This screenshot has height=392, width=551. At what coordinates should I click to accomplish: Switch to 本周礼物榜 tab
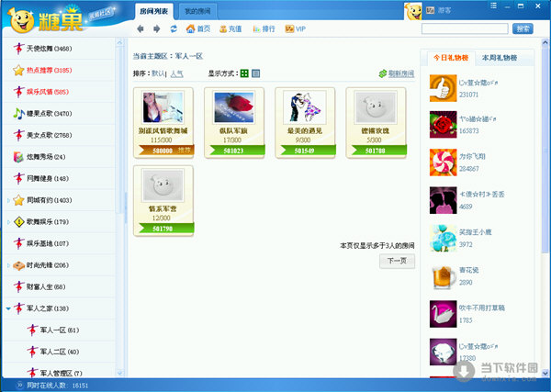pos(499,57)
